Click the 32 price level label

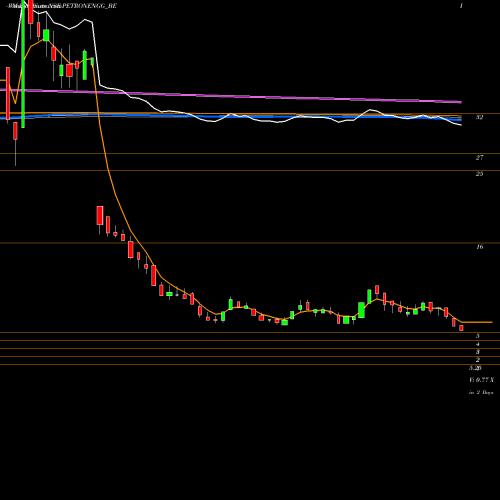coord(479,117)
